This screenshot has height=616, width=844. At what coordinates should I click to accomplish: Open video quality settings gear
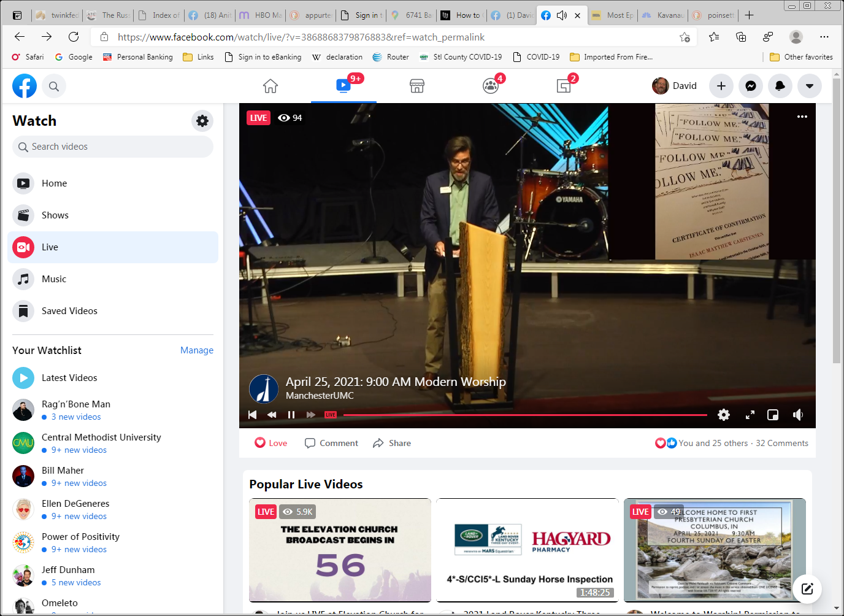(x=724, y=415)
